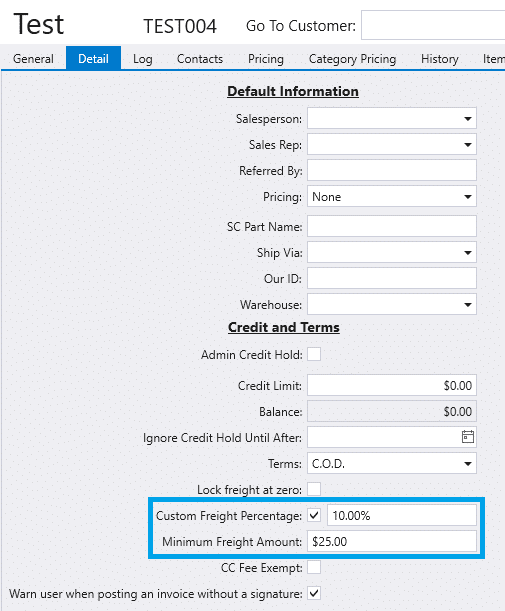Toggle the Admin Credit Hold checkbox
The image size is (505, 611).
coord(314,355)
